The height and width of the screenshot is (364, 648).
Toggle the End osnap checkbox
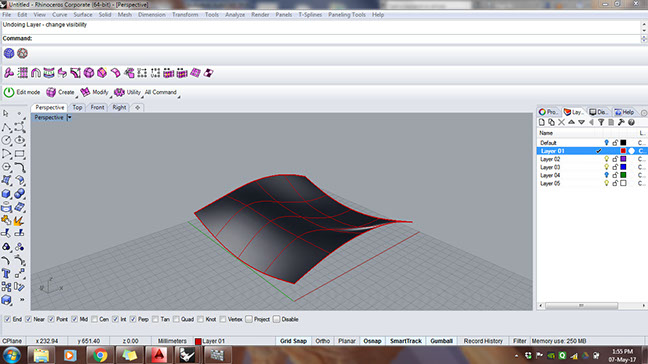[7, 319]
